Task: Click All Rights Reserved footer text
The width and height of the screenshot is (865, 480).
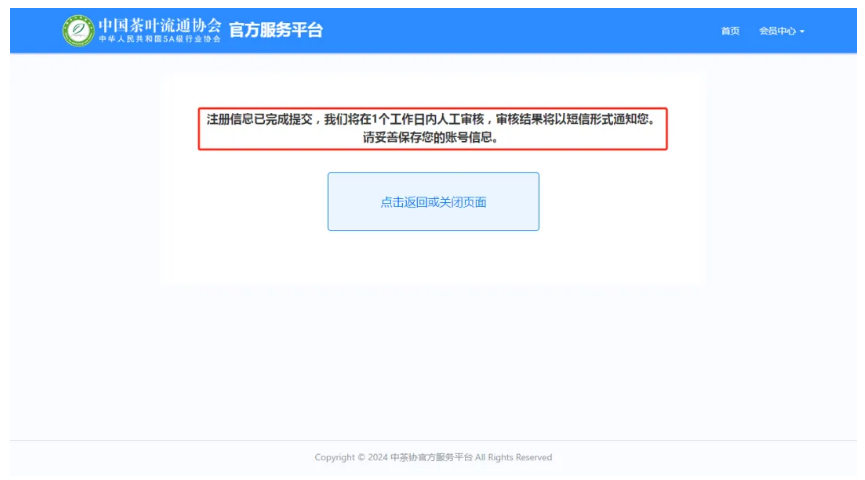Action: point(513,458)
